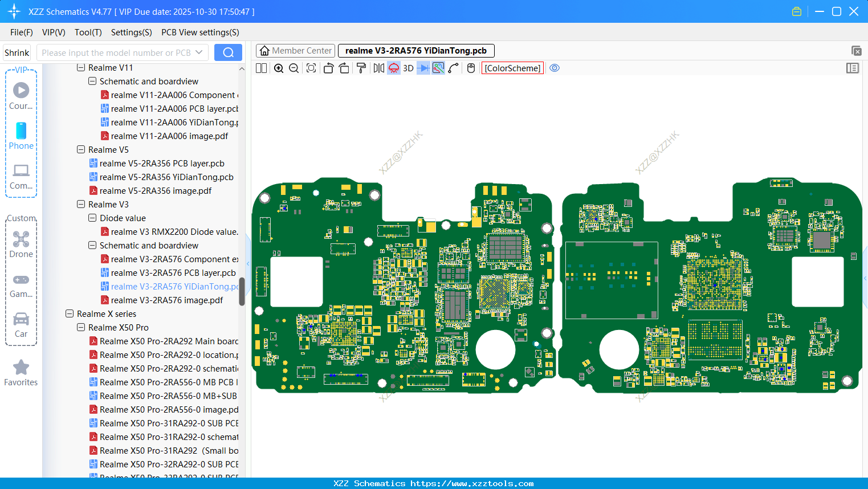Screen dimensions: 868x489
Task: Collapse the Realme X50 Pro folder
Action: pyautogui.click(x=81, y=328)
